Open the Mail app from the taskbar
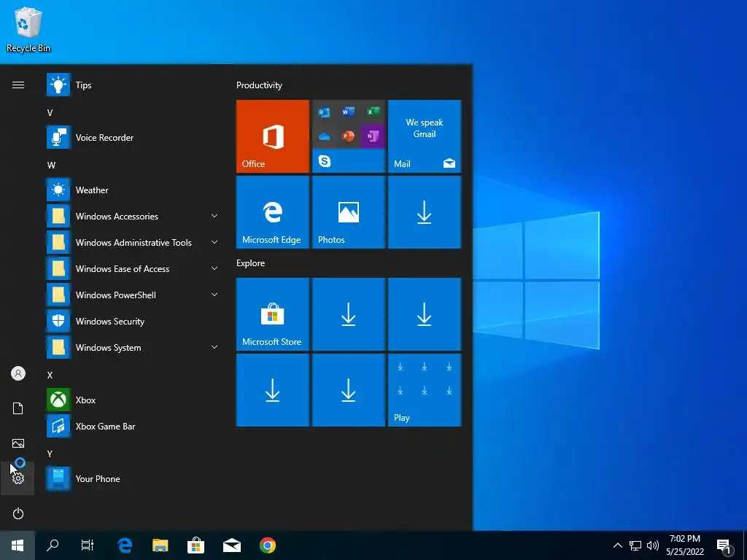Screen dimensions: 747x560 click(231, 545)
